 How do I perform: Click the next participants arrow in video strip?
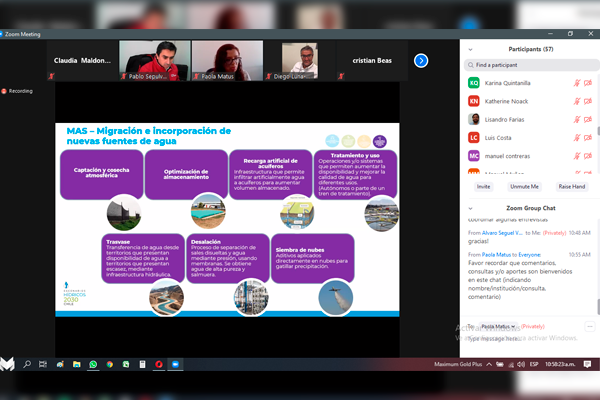[421, 61]
